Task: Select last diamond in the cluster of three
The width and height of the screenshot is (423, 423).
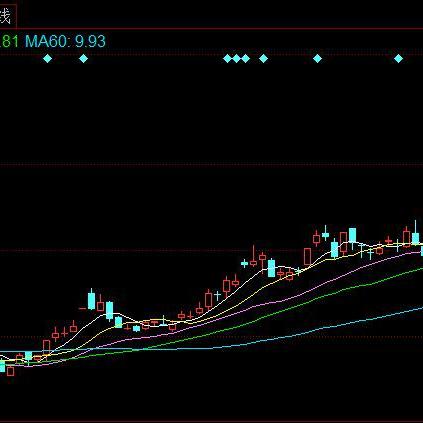Action: coord(246,59)
